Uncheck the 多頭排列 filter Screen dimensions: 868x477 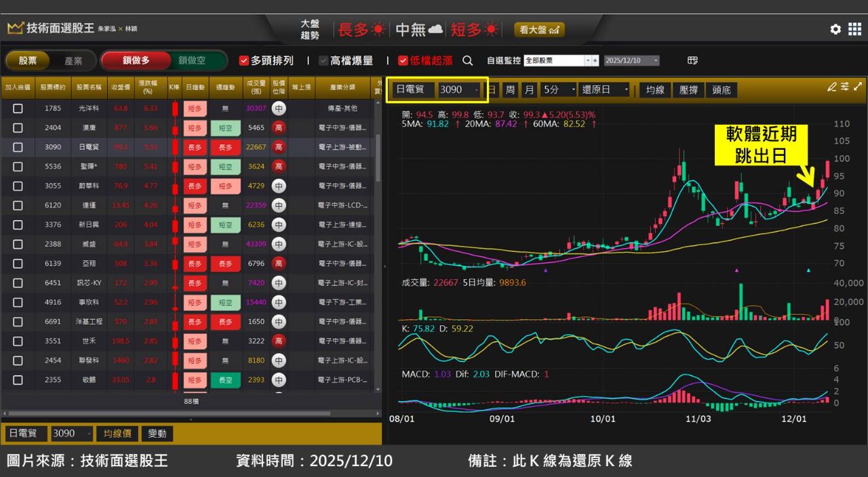point(244,60)
